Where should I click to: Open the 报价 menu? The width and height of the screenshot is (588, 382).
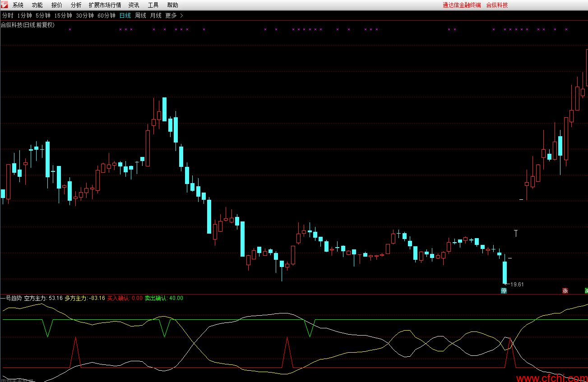(x=57, y=5)
